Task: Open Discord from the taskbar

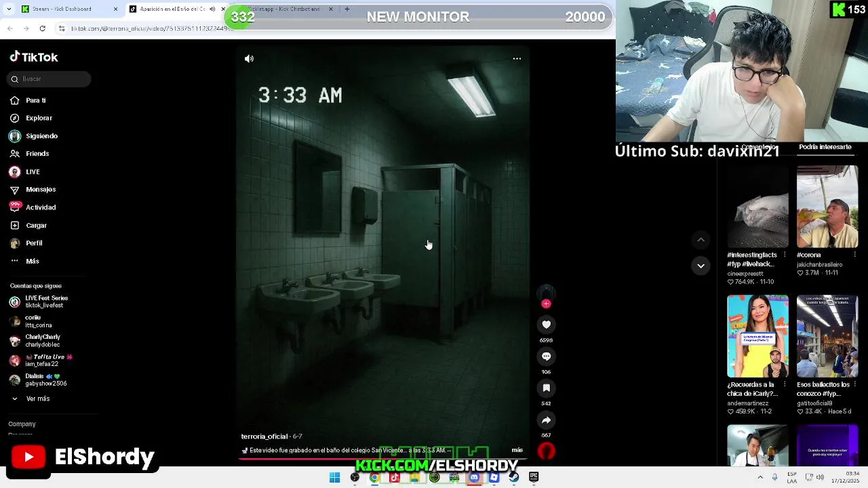Action: tap(474, 478)
